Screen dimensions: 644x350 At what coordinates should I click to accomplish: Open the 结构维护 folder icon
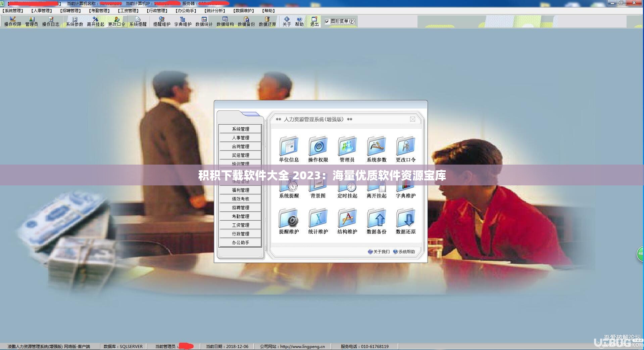347,221
